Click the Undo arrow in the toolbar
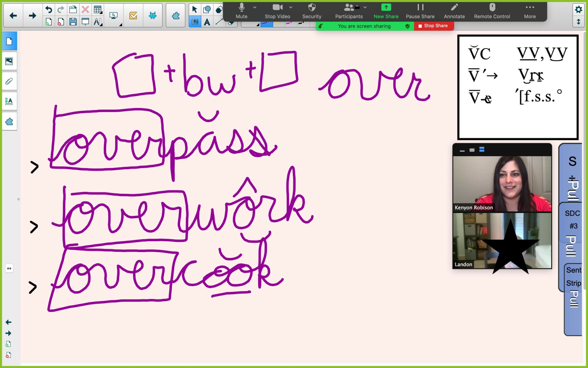Image resolution: width=588 pixels, height=368 pixels. click(x=49, y=10)
